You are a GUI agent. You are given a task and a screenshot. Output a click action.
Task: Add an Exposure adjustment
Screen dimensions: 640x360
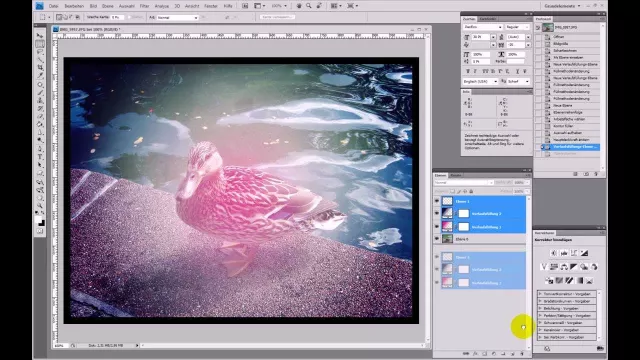[584, 253]
